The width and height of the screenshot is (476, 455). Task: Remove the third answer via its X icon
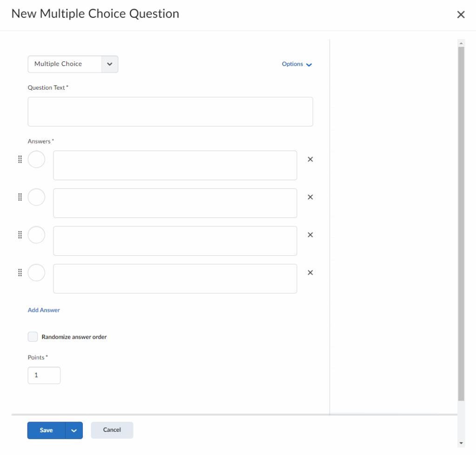[x=311, y=235]
